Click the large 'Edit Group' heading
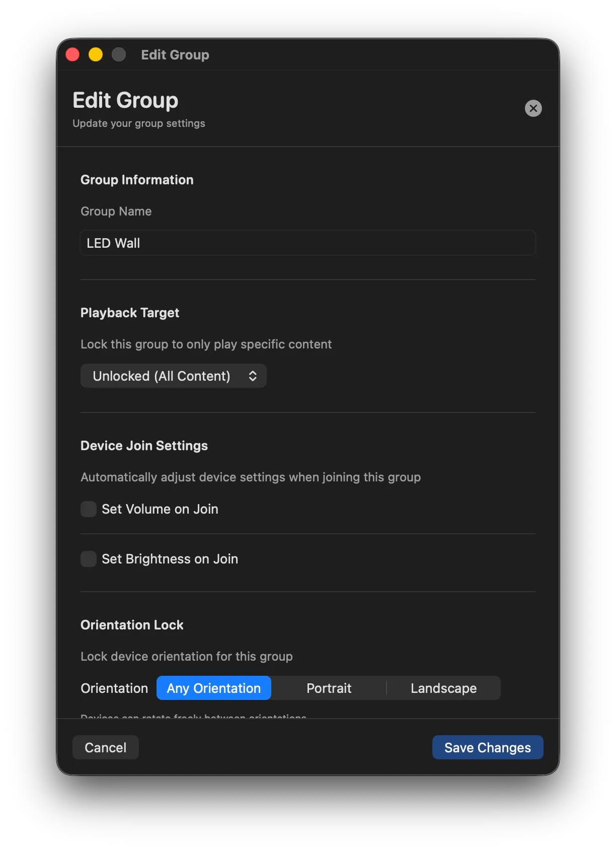This screenshot has width=616, height=850. [125, 100]
